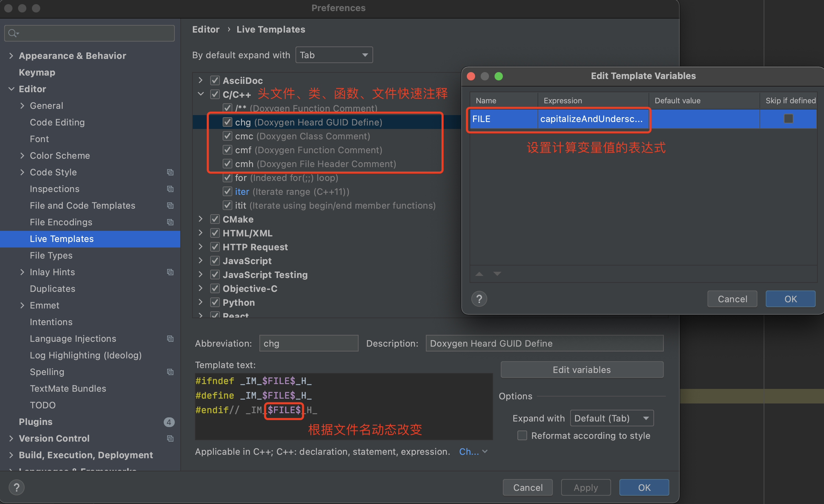
Task: Click the project-level icon beside File and Code Templates
Action: click(170, 206)
